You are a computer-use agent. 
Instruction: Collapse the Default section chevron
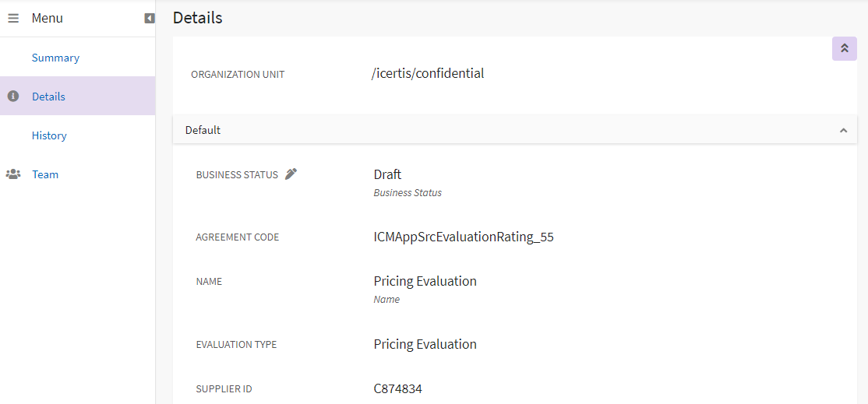pyautogui.click(x=843, y=131)
